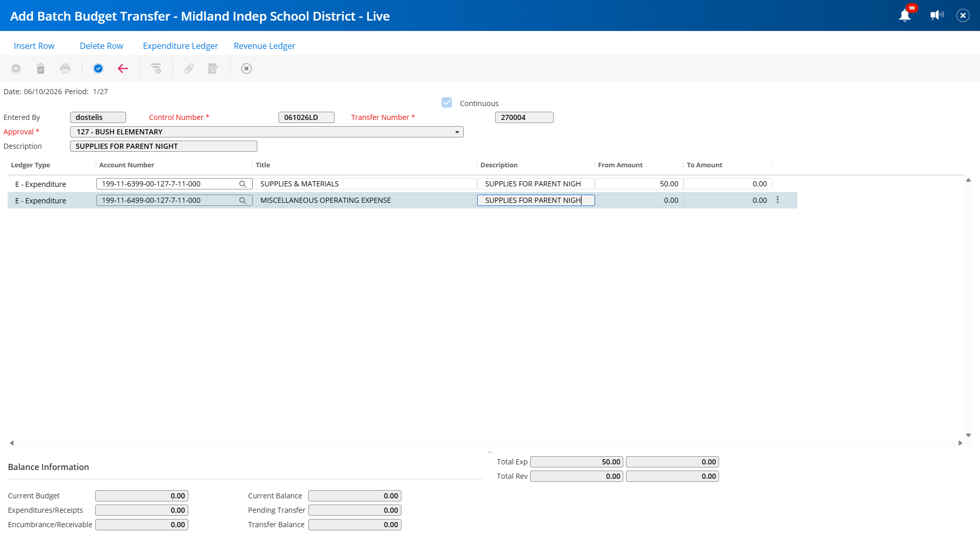Click the printer icon in toolbar
This screenshot has height=555, width=980.
(x=65, y=68)
